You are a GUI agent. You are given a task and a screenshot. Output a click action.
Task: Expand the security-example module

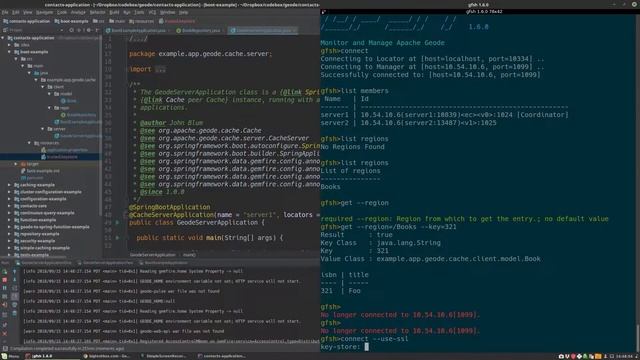click(9, 241)
